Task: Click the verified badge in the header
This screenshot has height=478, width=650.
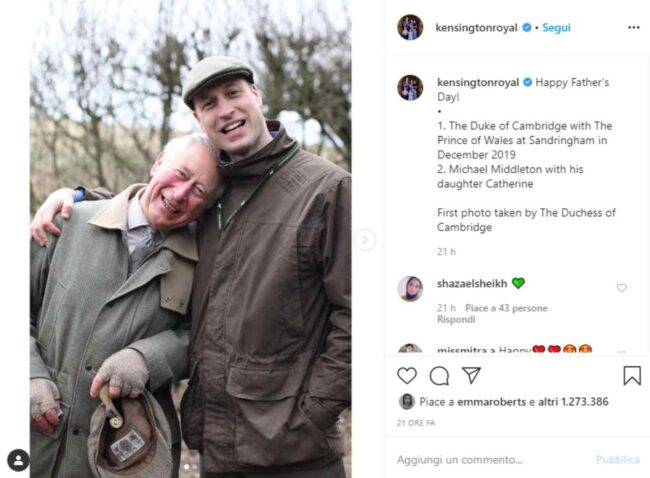Action: click(x=526, y=28)
